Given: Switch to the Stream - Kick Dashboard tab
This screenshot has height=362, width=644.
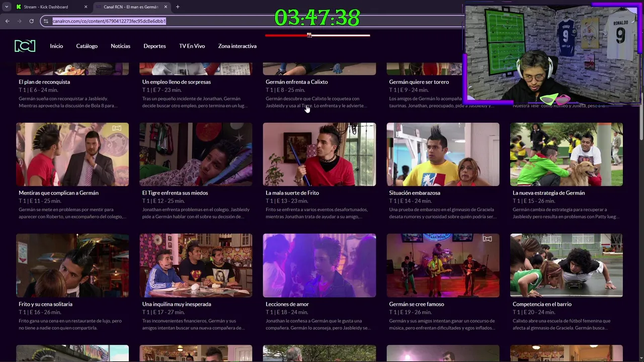Looking at the screenshot, I should pyautogui.click(x=51, y=7).
